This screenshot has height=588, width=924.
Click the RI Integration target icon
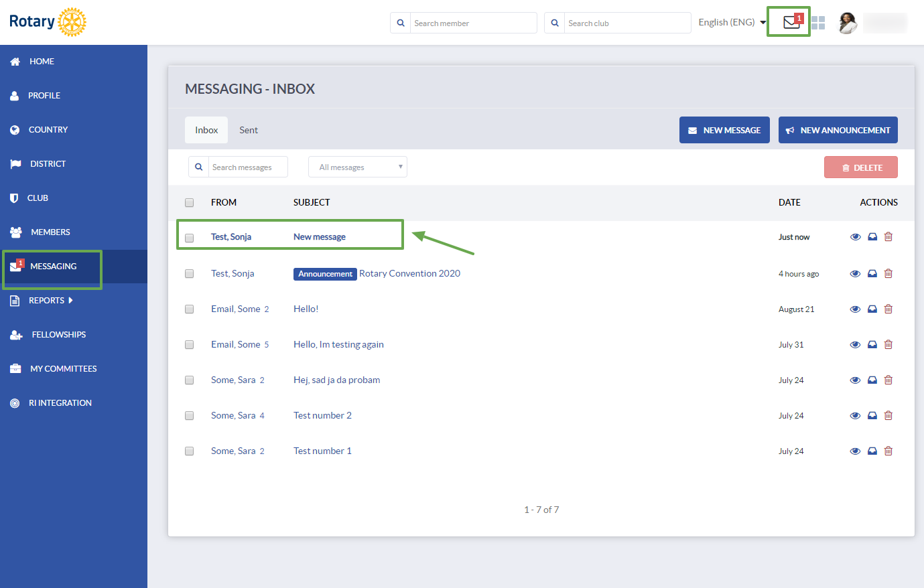pos(15,403)
